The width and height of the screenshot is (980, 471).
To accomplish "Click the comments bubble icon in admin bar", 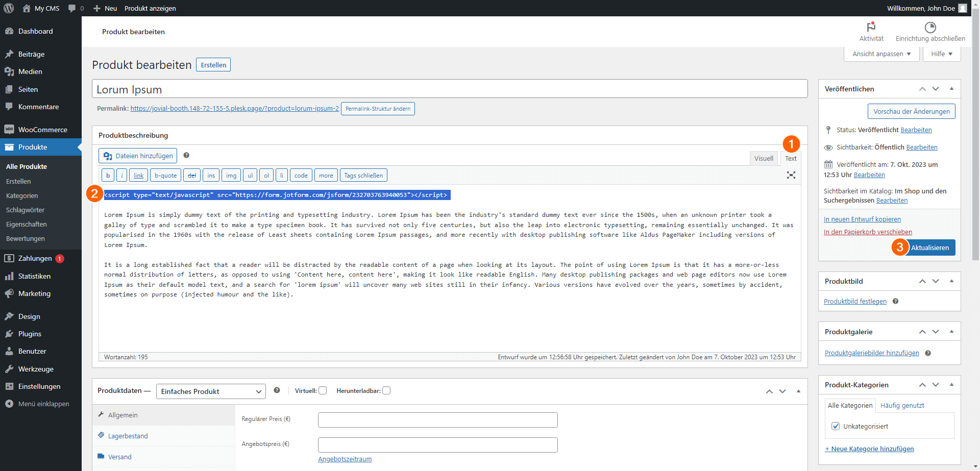I will 72,8.
